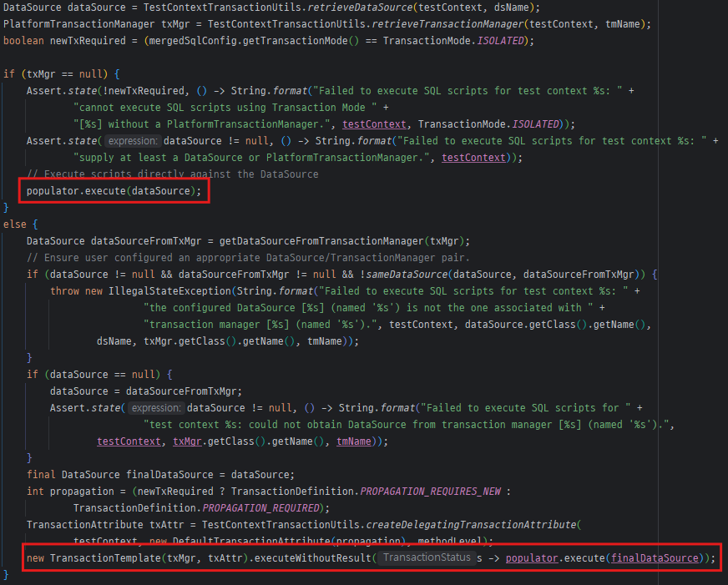Click getTransactionMode() method call
728x585 pixels.
(x=301, y=41)
